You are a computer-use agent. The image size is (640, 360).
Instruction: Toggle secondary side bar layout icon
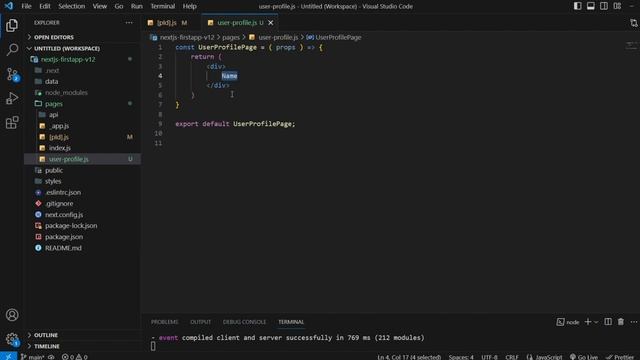coord(604,6)
